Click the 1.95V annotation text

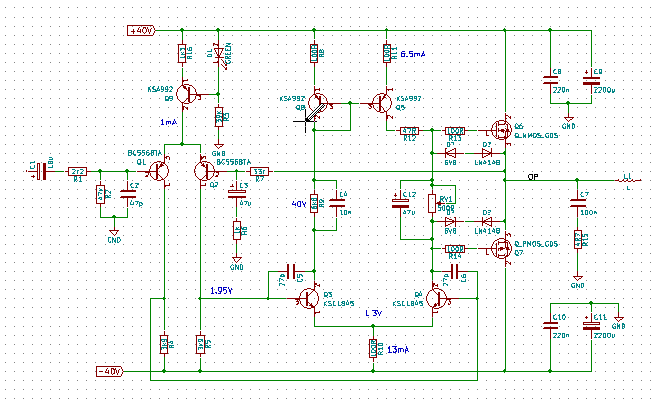tap(221, 290)
